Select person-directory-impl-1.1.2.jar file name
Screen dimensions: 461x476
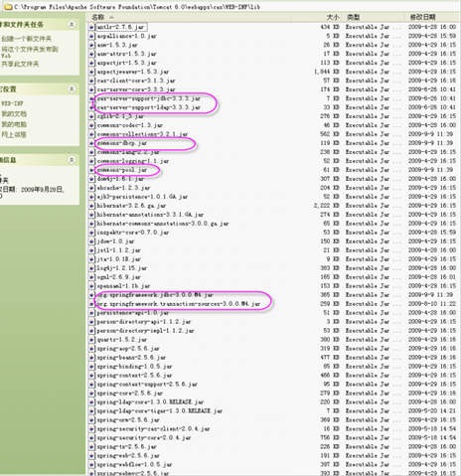tap(145, 331)
